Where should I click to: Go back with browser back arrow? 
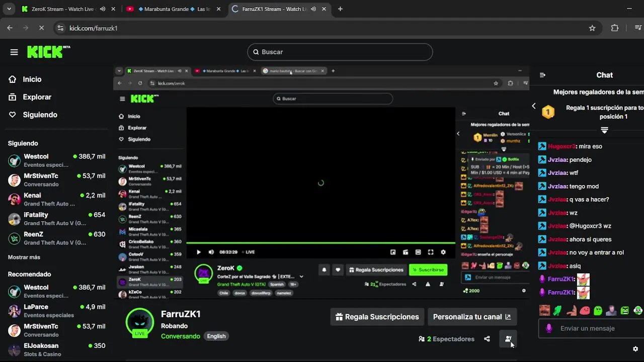pos(10,28)
